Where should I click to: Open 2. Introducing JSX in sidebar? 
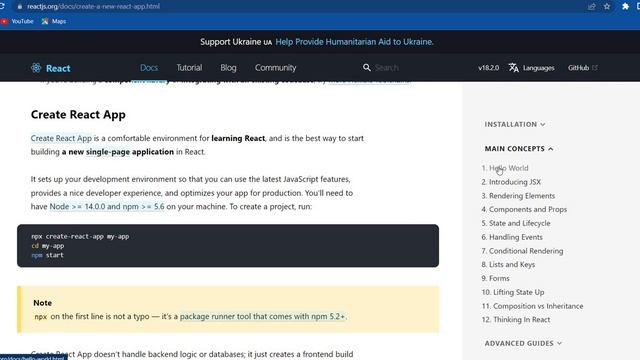511,182
